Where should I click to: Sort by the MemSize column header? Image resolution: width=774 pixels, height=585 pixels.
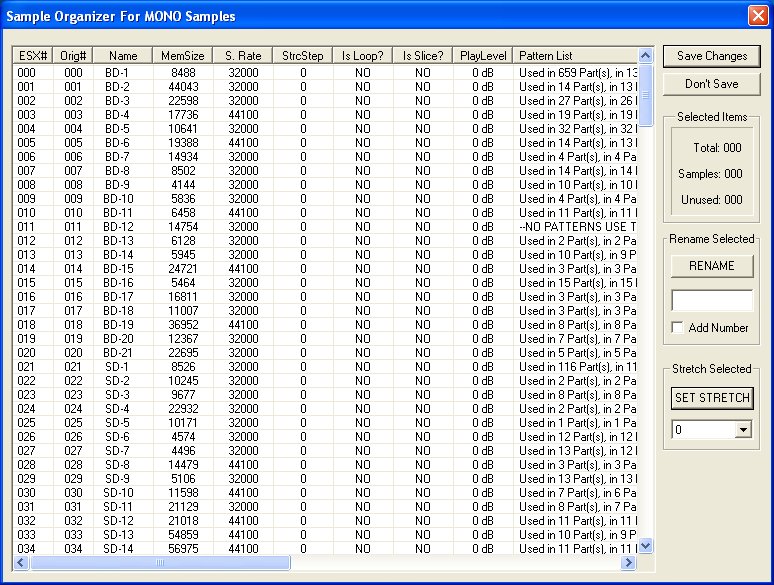pos(183,56)
